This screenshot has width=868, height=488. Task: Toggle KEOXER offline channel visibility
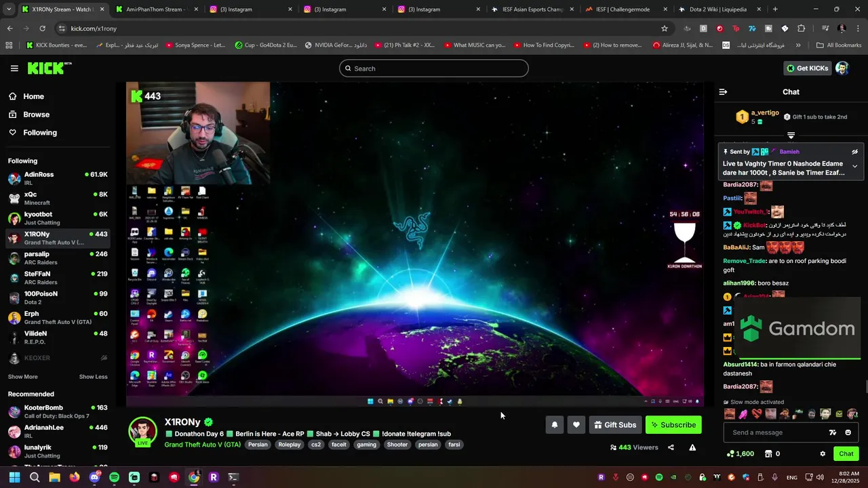(x=104, y=358)
